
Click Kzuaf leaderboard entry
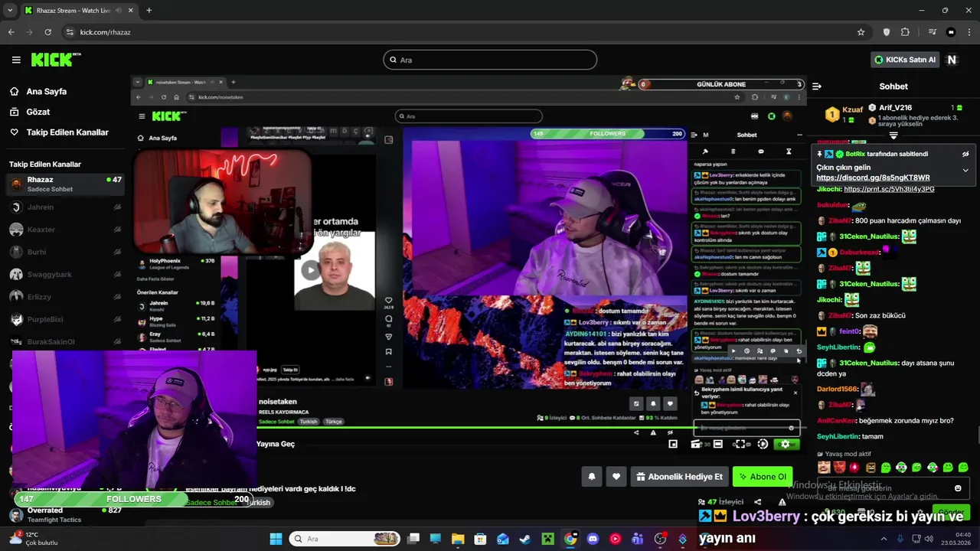pos(844,114)
